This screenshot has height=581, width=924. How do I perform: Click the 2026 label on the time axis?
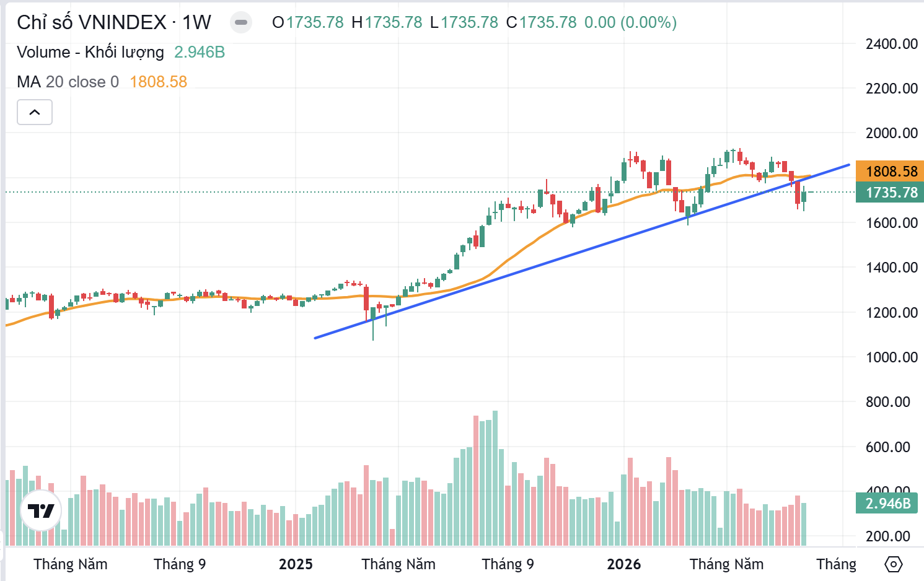tap(623, 564)
